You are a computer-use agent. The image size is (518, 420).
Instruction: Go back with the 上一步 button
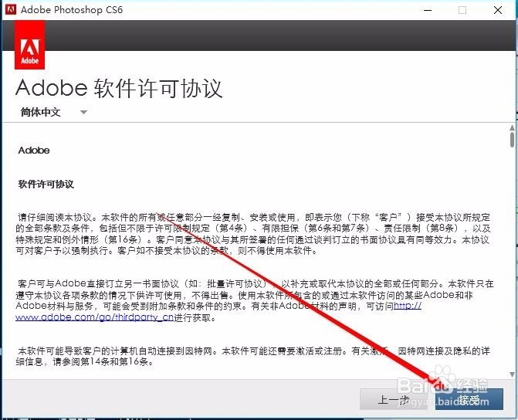393,399
